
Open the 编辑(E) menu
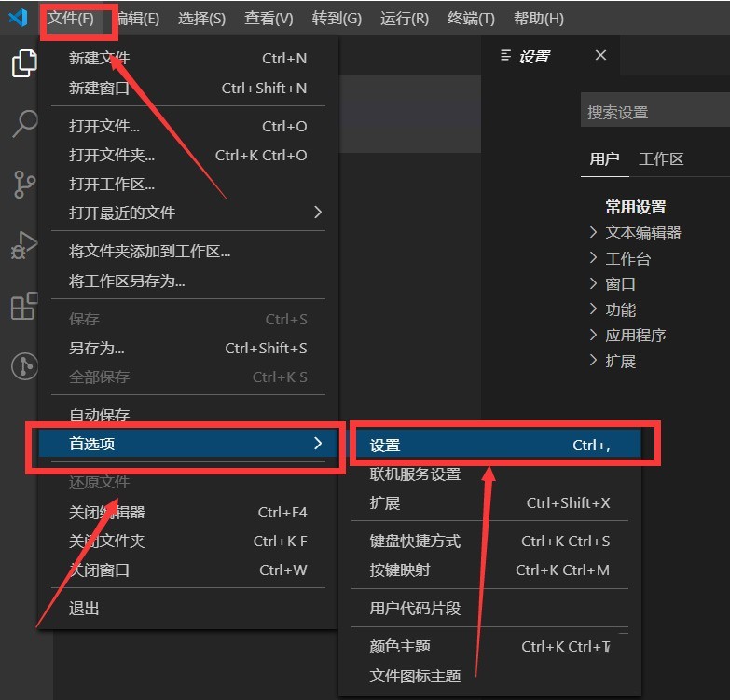[138, 19]
